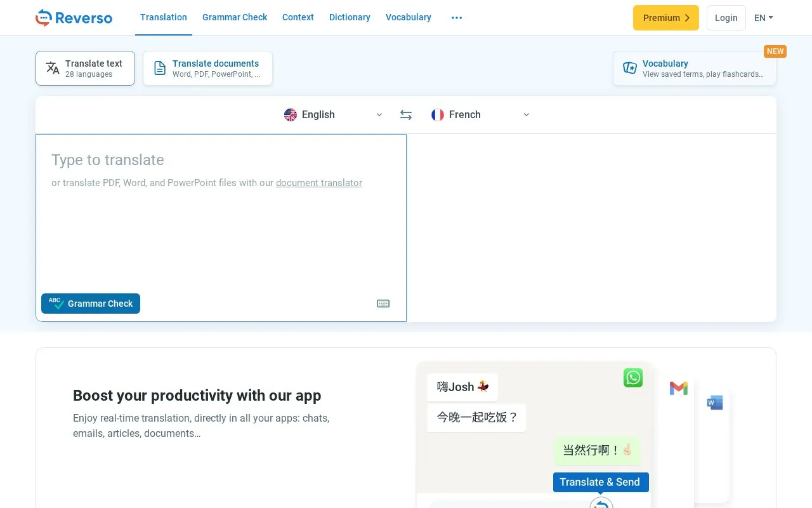Click the Gmail icon in the app preview
This screenshot has height=508, width=812.
pyautogui.click(x=679, y=388)
